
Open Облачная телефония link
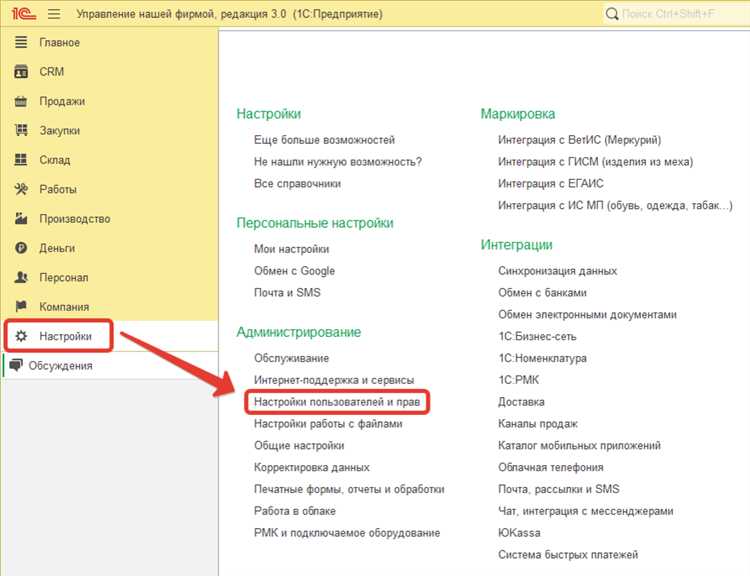coord(551,467)
